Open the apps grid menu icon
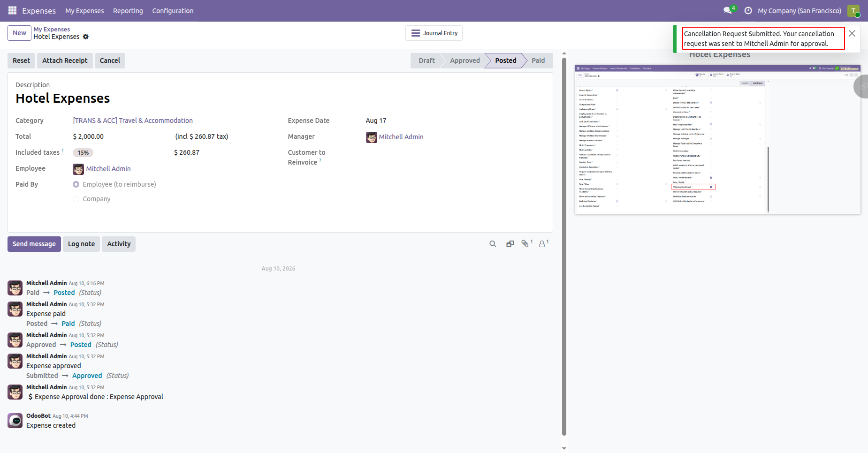Screen dimensions: 868x453 [13, 10]
